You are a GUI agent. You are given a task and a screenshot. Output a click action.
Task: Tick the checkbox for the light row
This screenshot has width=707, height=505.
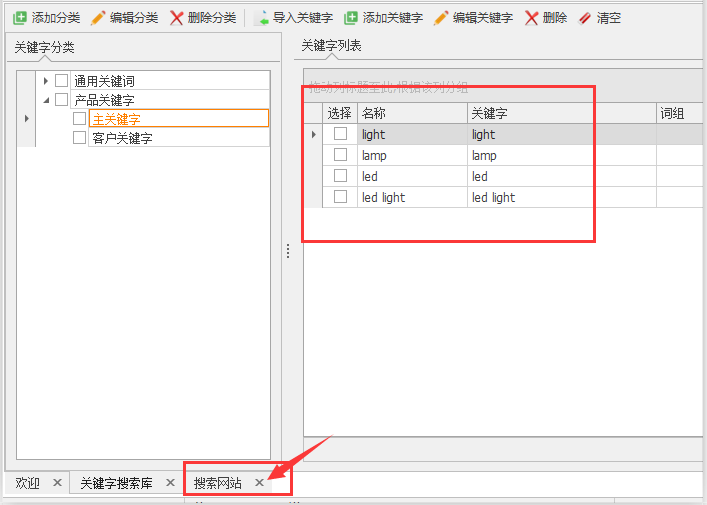pyautogui.click(x=340, y=134)
